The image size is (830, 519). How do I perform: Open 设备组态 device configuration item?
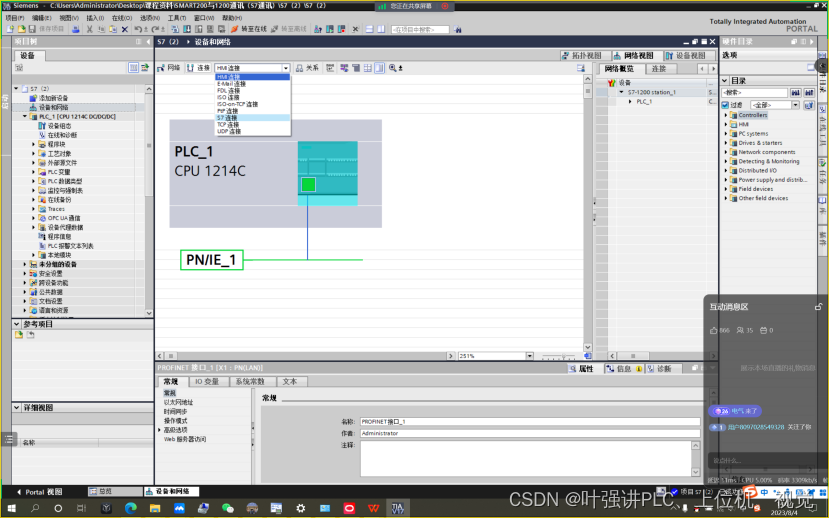tap(59, 126)
